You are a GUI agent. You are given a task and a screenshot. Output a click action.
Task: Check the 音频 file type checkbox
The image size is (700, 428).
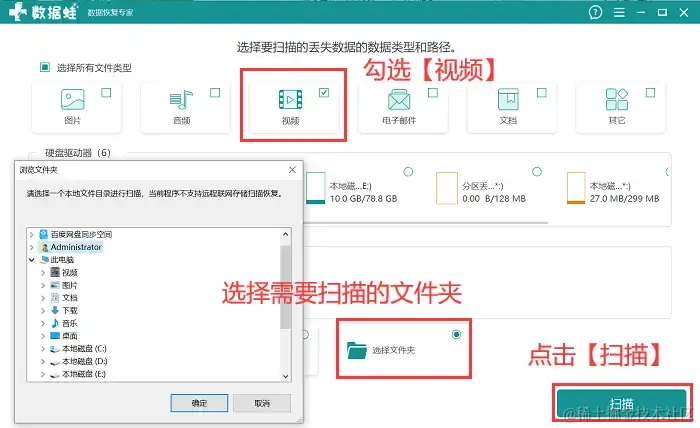tap(215, 93)
